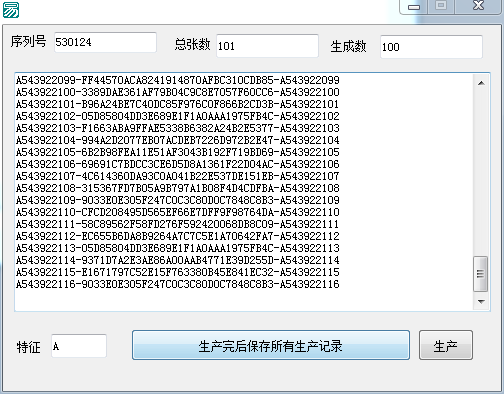Click the scrollbar up arrow in list
This screenshot has height=394, width=504.
tap(481, 83)
